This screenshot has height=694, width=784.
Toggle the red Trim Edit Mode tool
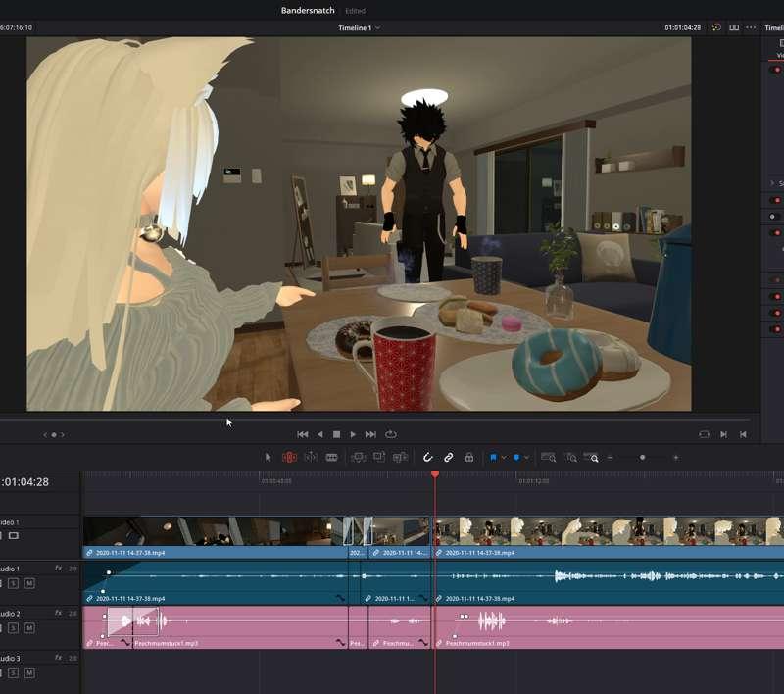pos(289,457)
